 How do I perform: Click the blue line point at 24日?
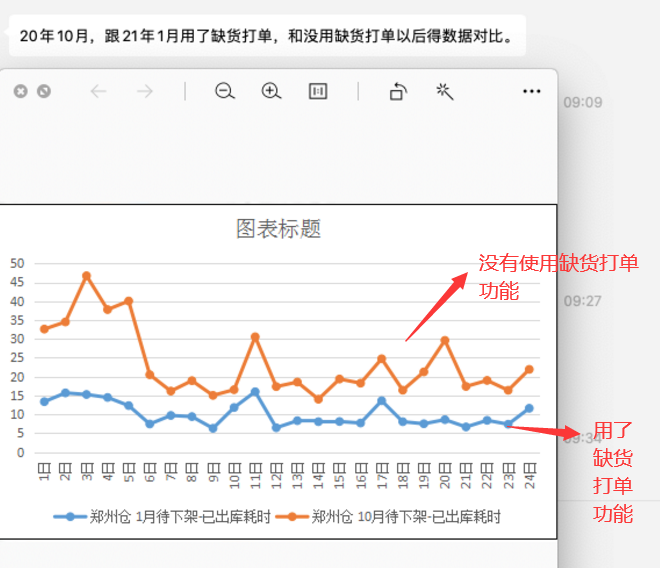[529, 408]
